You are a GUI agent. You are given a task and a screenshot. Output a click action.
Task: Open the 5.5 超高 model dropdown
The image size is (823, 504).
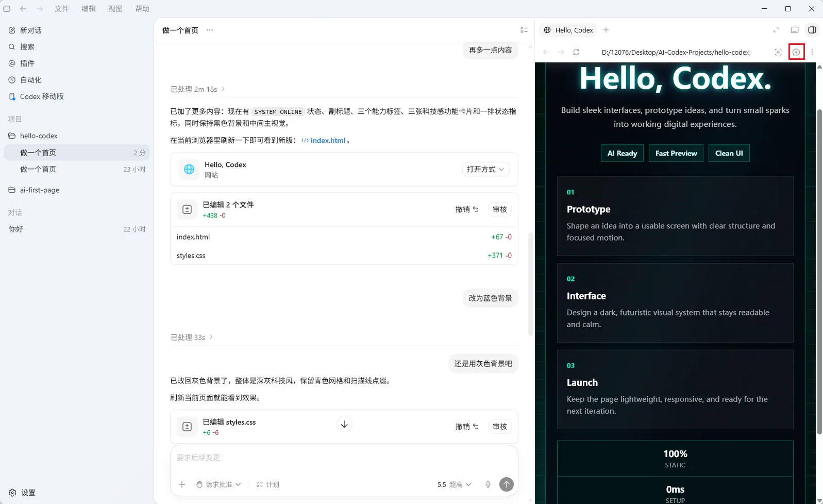pyautogui.click(x=454, y=484)
